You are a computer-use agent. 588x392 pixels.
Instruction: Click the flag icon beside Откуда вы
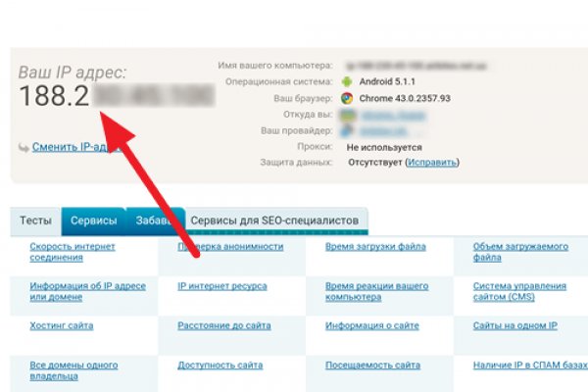point(346,114)
